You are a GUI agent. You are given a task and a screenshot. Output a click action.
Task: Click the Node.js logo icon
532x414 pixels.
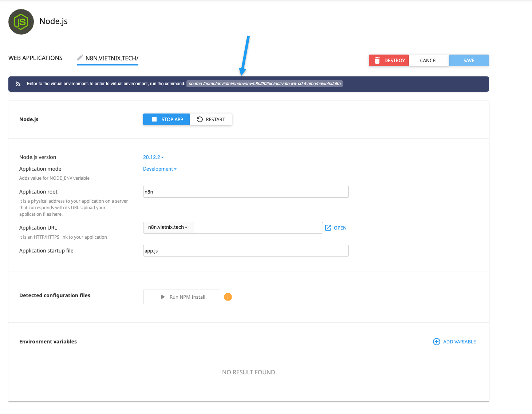click(21, 22)
